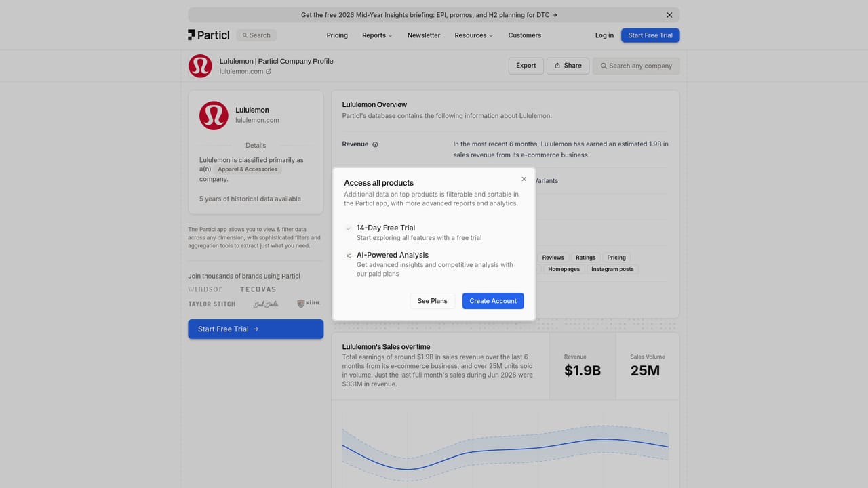Viewport: 868px width, 488px height.
Task: Focus the Search any company field
Action: click(x=636, y=66)
